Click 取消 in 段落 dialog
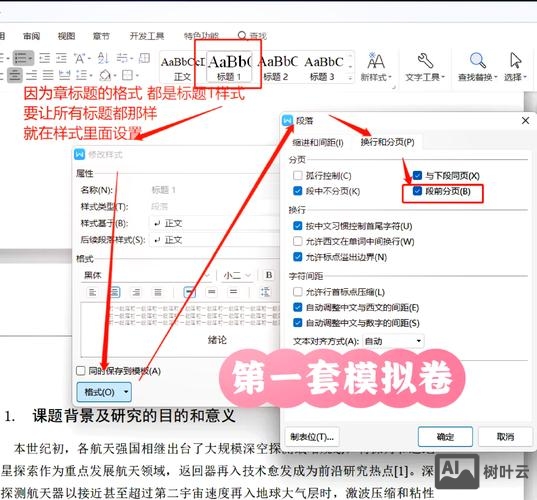Image resolution: width=537 pixels, height=500 pixels. click(x=505, y=437)
